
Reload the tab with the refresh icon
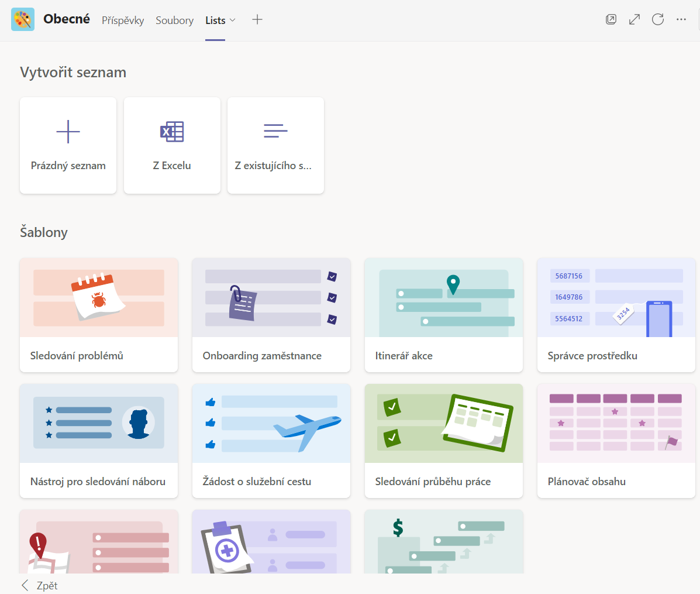658,19
